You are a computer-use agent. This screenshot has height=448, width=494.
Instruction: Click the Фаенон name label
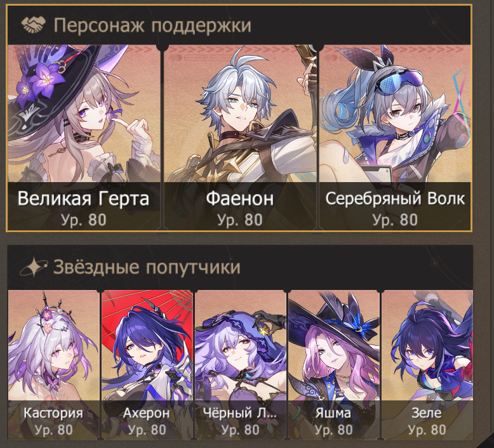[240, 199]
